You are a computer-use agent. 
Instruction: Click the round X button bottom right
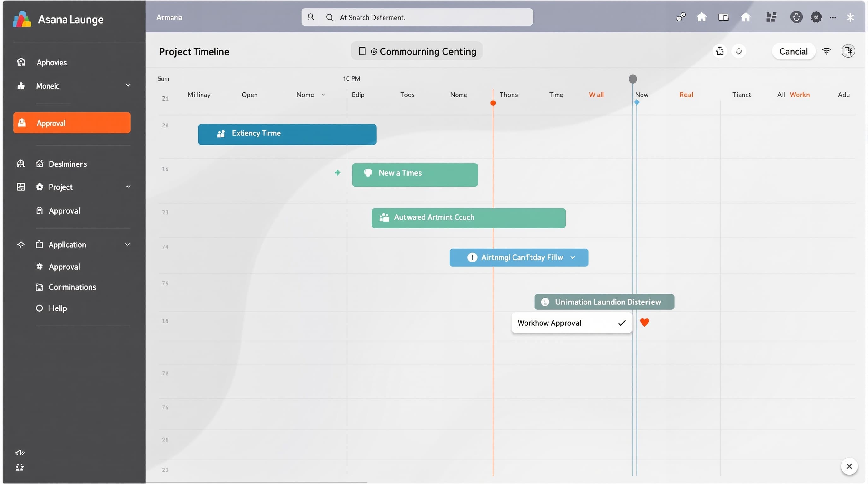point(849,466)
